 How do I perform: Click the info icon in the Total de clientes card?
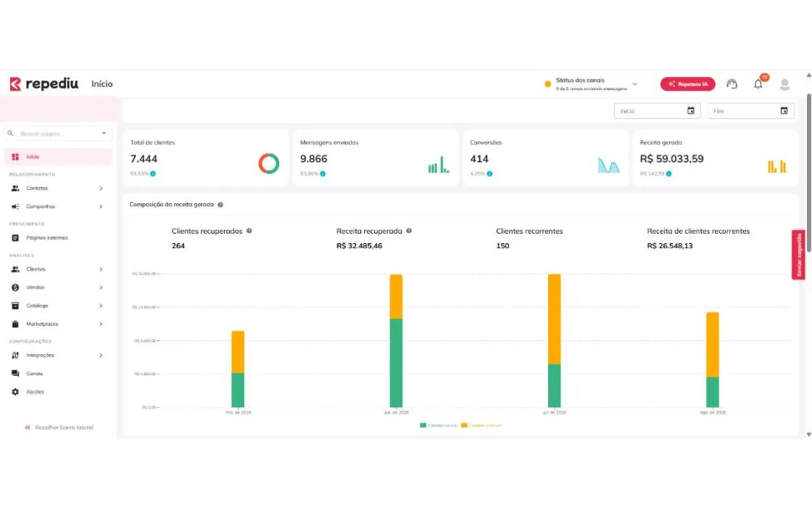point(153,173)
